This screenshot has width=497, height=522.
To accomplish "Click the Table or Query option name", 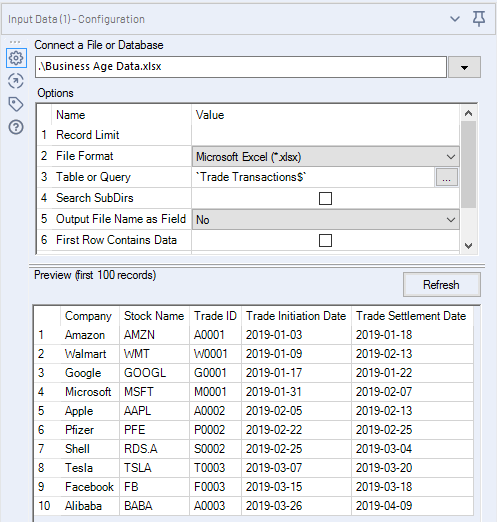I will (x=93, y=177).
